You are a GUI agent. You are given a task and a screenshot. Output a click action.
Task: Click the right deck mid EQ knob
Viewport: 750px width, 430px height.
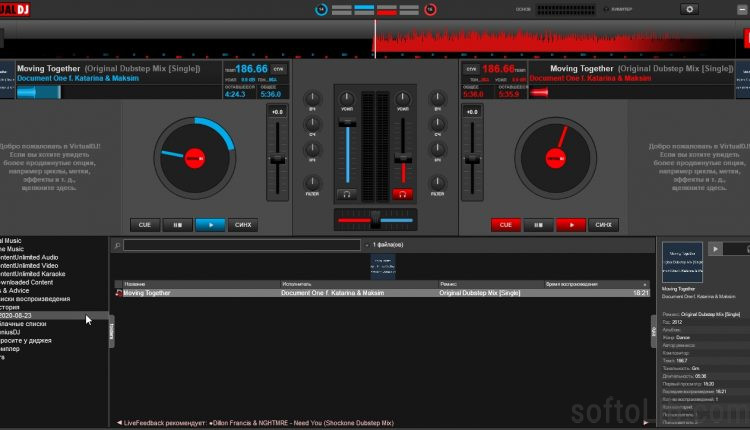(437, 124)
